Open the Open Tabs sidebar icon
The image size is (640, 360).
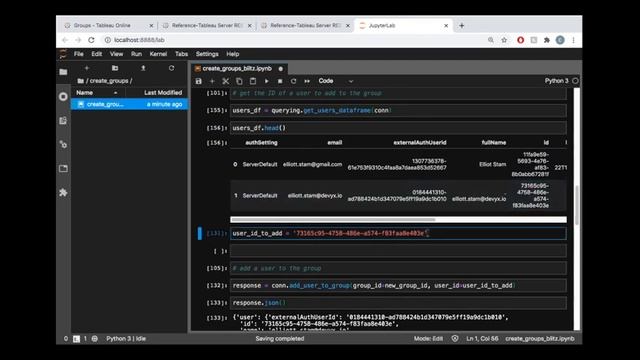click(63, 169)
